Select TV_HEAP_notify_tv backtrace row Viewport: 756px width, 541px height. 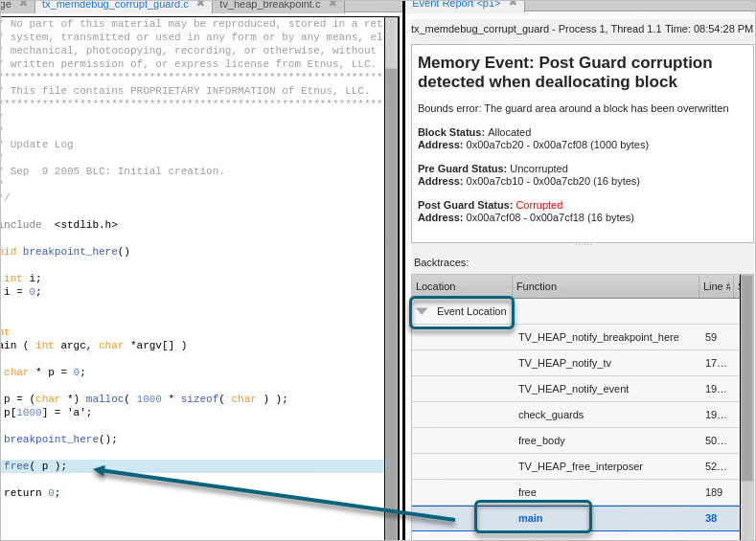click(564, 363)
